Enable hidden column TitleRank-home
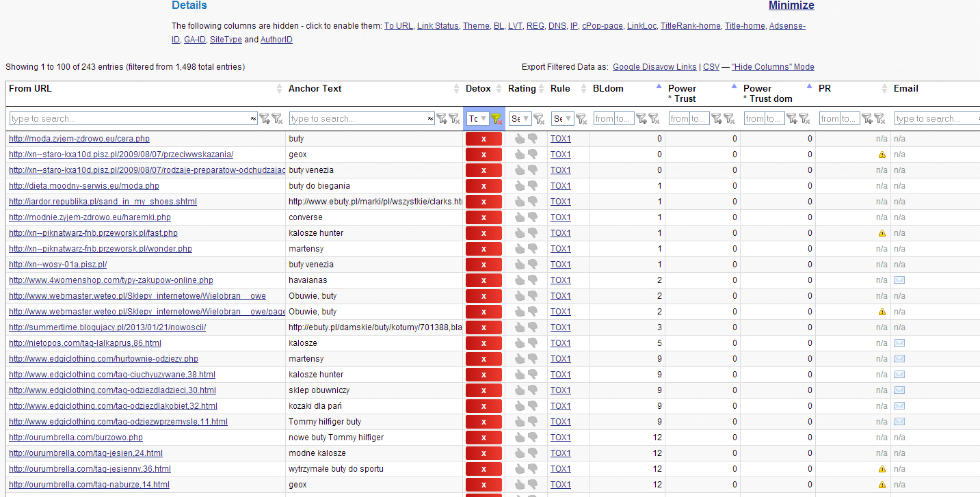This screenshot has height=497, width=980. point(690,26)
